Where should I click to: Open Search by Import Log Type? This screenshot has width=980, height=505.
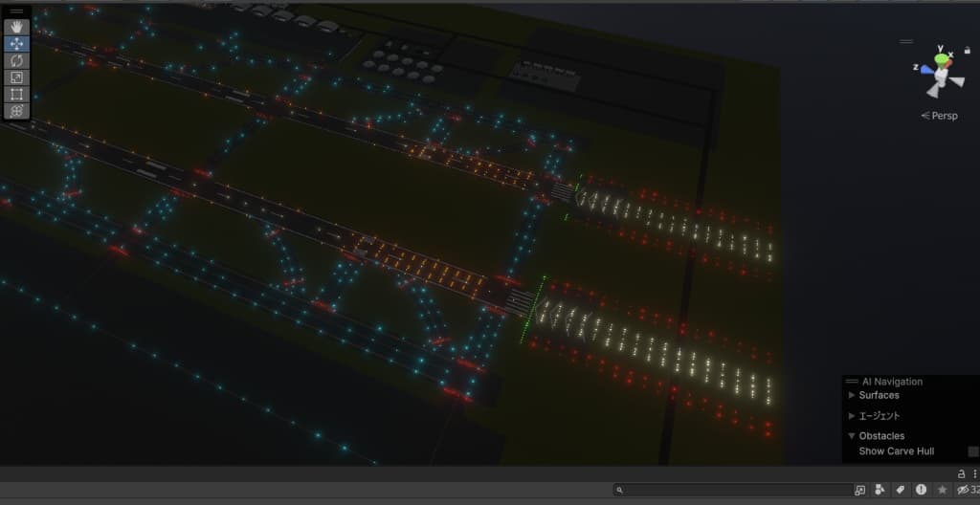[x=921, y=490]
